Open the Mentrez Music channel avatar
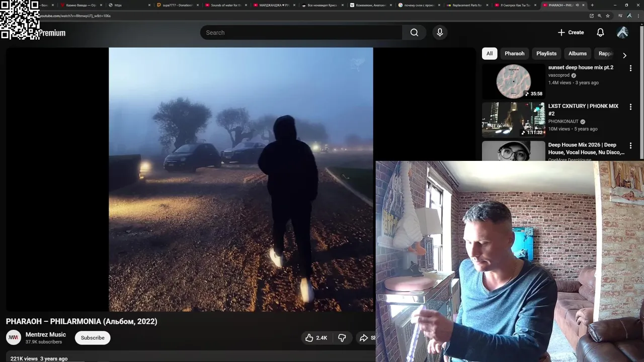The width and height of the screenshot is (644, 362). point(14,337)
